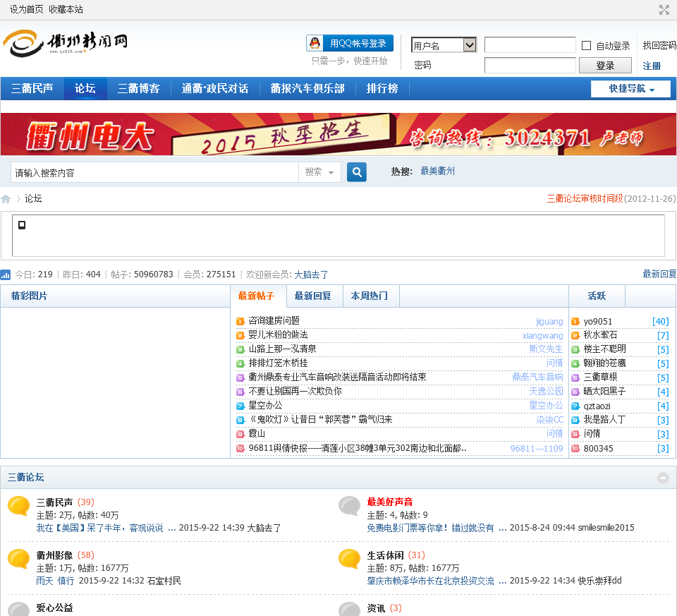Image resolution: width=677 pixels, height=616 pixels.
Task: Click the 注册 link
Action: tap(652, 66)
